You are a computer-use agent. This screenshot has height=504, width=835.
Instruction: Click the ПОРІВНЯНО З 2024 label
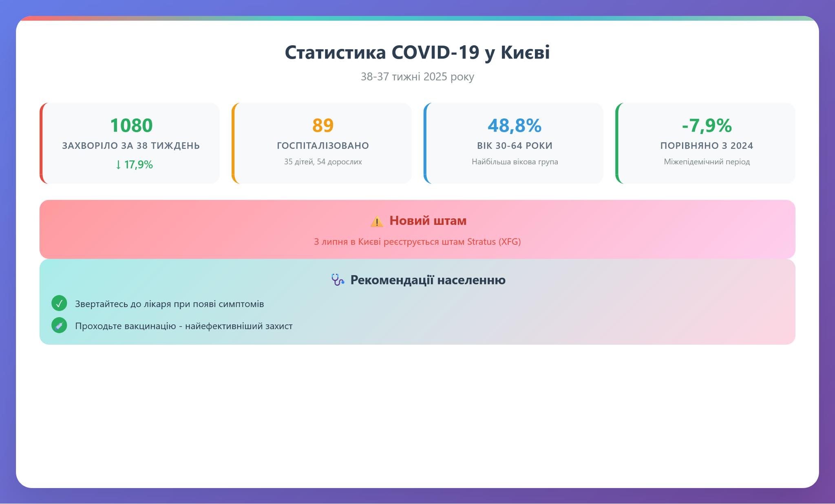tap(707, 145)
